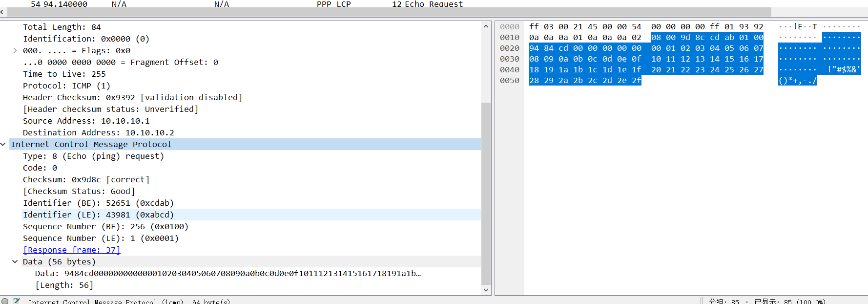Click the leading ff byte on hex row 0000
This screenshot has height=304, width=868.
click(x=534, y=27)
